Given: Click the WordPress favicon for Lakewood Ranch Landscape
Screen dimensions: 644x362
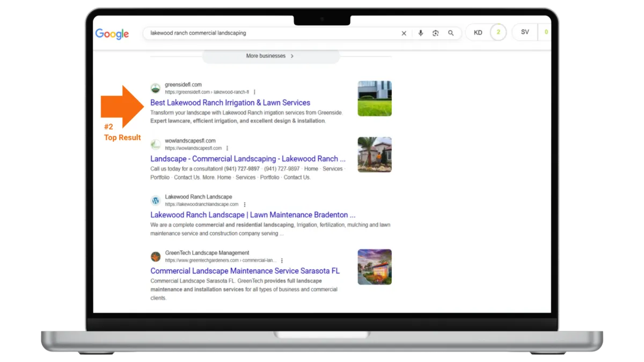Looking at the screenshot, I should point(156,201).
